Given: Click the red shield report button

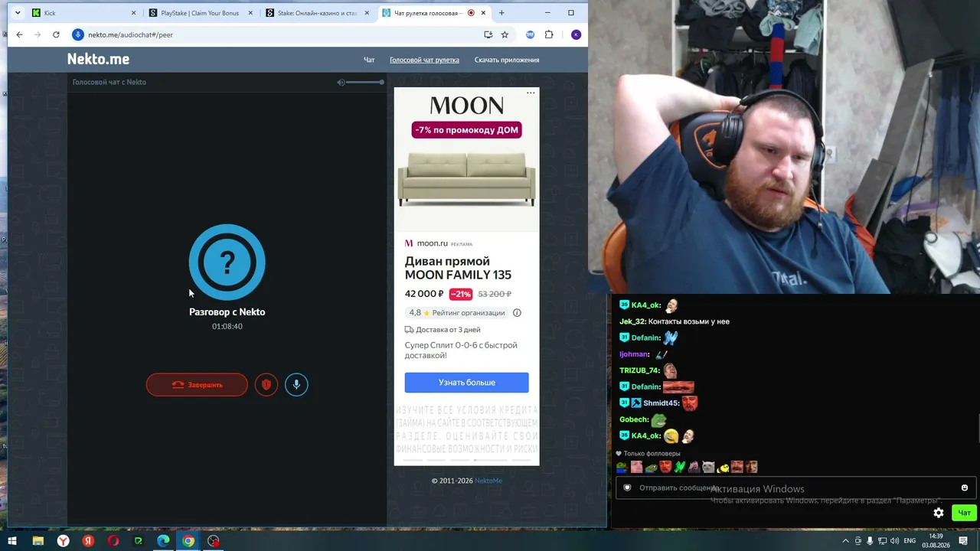Looking at the screenshot, I should coord(266,384).
